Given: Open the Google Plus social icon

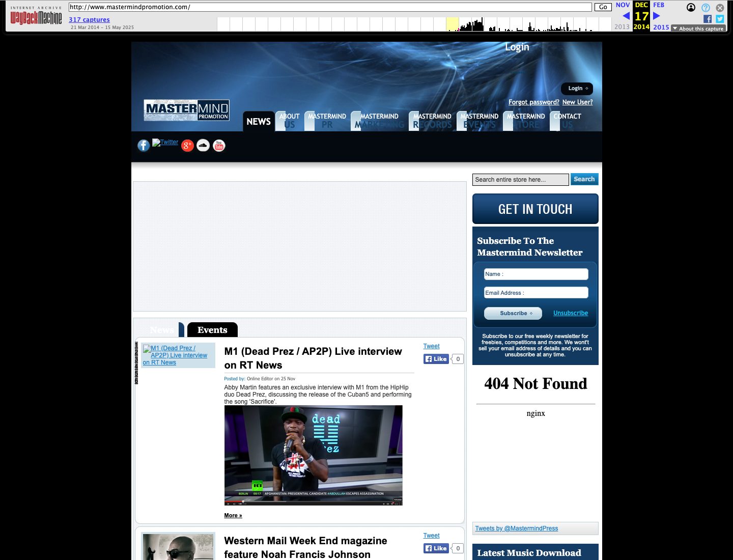Looking at the screenshot, I should pyautogui.click(x=187, y=146).
